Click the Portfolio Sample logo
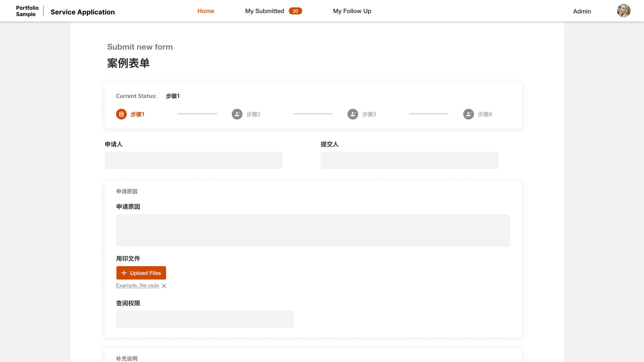The width and height of the screenshot is (644, 362). (x=27, y=11)
